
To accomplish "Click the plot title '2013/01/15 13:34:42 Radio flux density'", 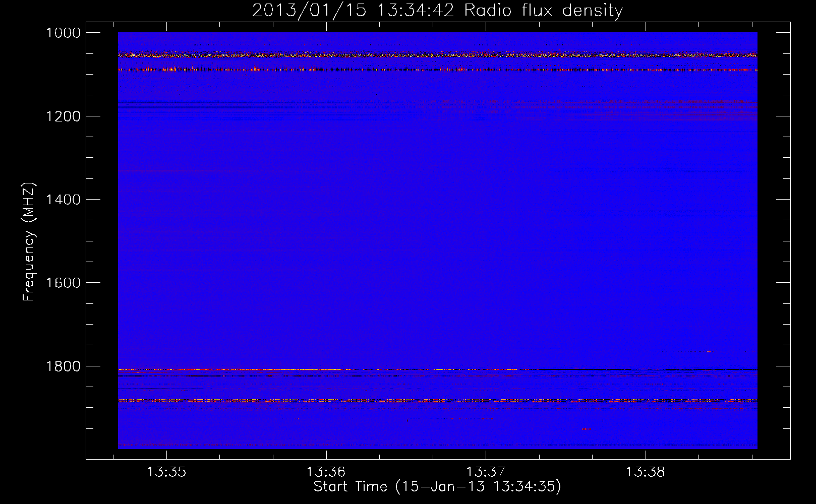I will 437,10.
